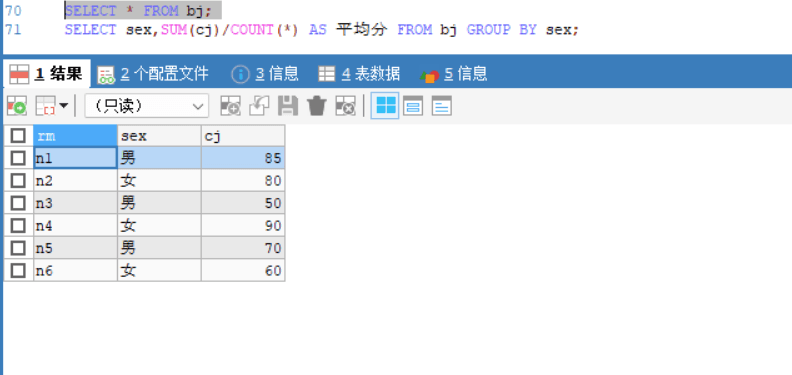Check the row n5 checkbox
Viewport: 792px width, 375px height.
click(x=18, y=248)
